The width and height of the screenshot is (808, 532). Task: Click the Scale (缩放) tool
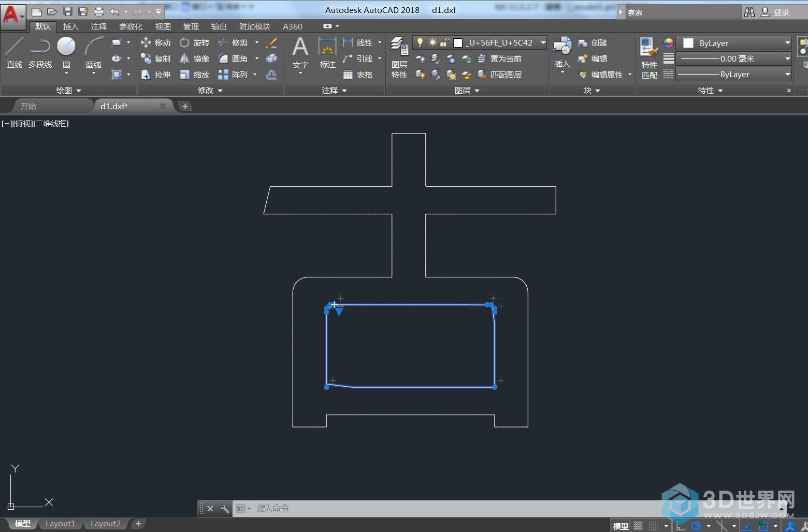click(194, 75)
